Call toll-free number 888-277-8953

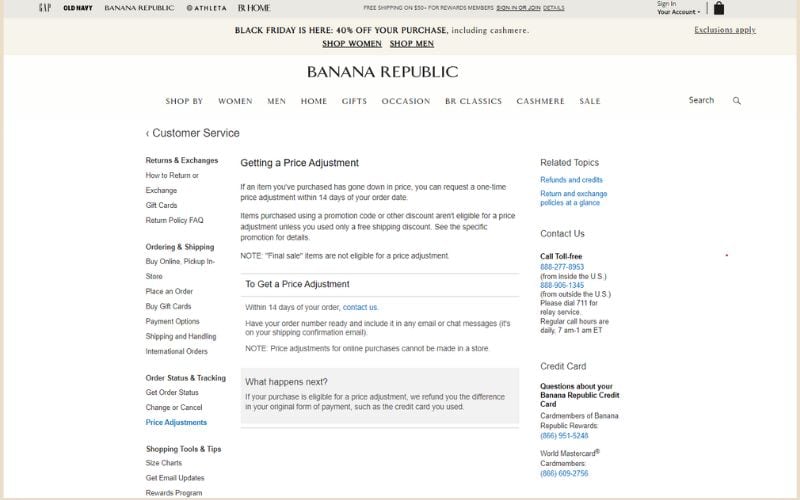(x=562, y=267)
